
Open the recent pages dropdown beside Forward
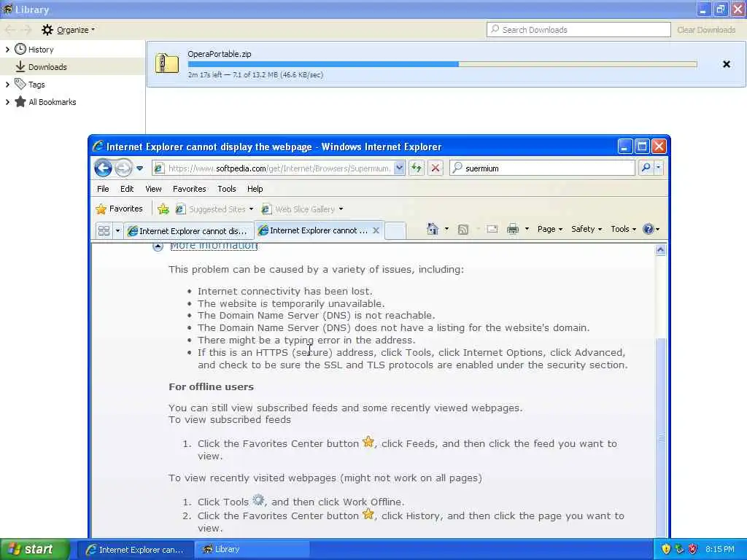(139, 168)
